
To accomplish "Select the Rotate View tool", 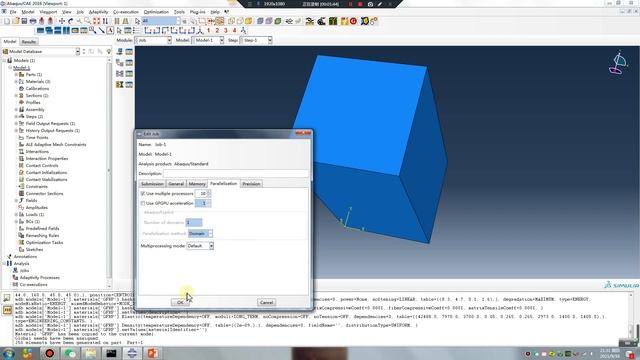I will 70,21.
